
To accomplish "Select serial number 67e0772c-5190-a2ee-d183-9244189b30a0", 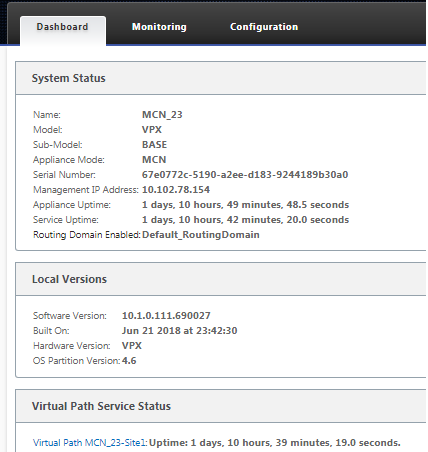I will pyautogui.click(x=245, y=175).
